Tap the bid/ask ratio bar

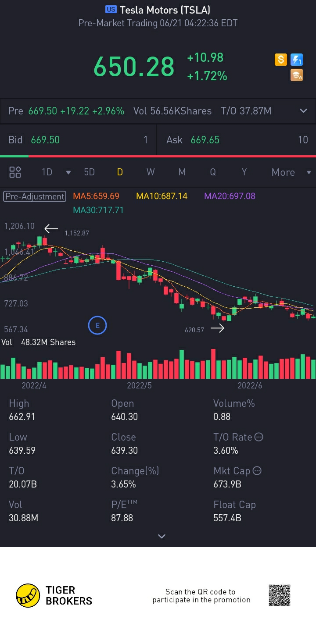tap(158, 156)
